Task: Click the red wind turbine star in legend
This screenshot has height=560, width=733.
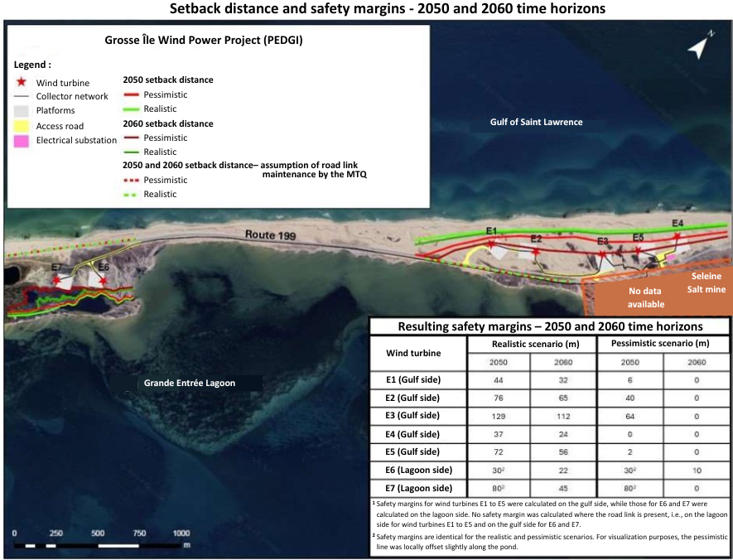Action: (22, 83)
